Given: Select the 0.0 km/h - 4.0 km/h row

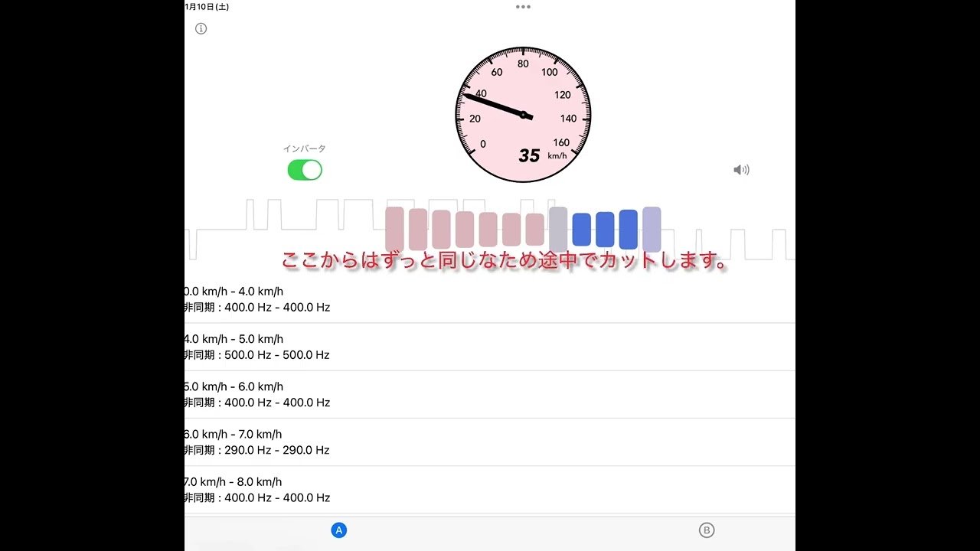Looking at the screenshot, I should point(490,299).
